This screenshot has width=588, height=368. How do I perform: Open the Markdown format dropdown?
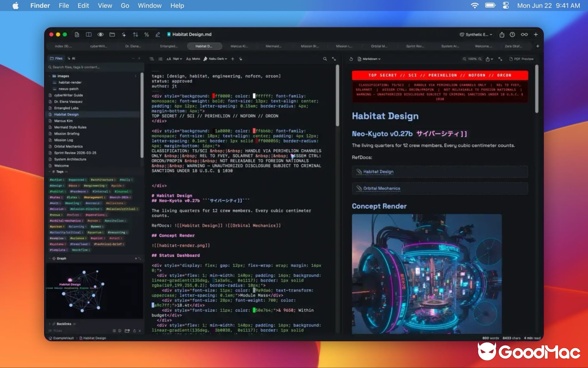coord(369,59)
